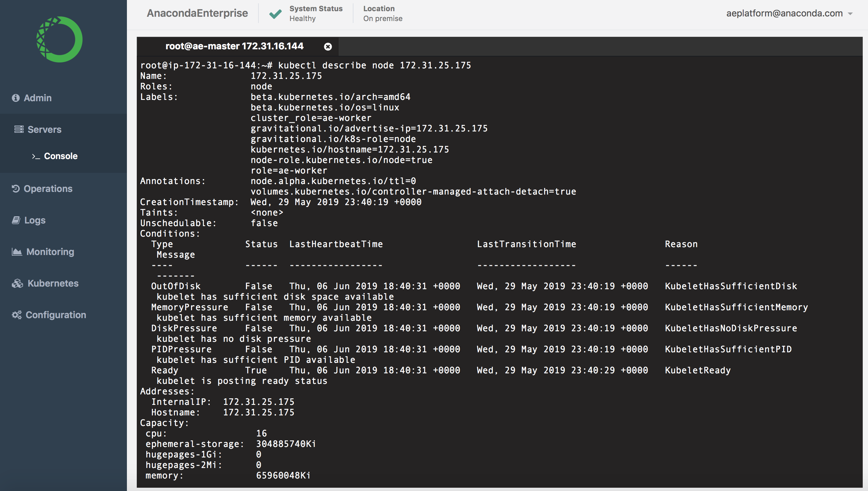868x491 pixels.
Task: Expand the account menu caret arrow
Action: point(850,14)
